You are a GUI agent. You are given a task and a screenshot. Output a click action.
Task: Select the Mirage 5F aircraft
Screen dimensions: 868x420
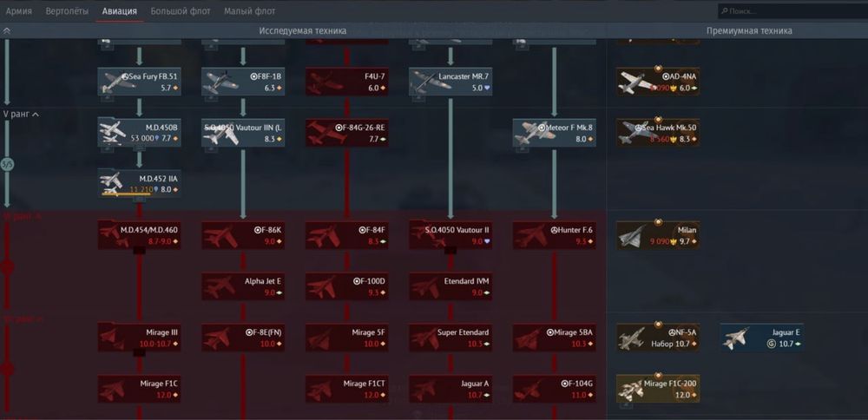(x=347, y=337)
